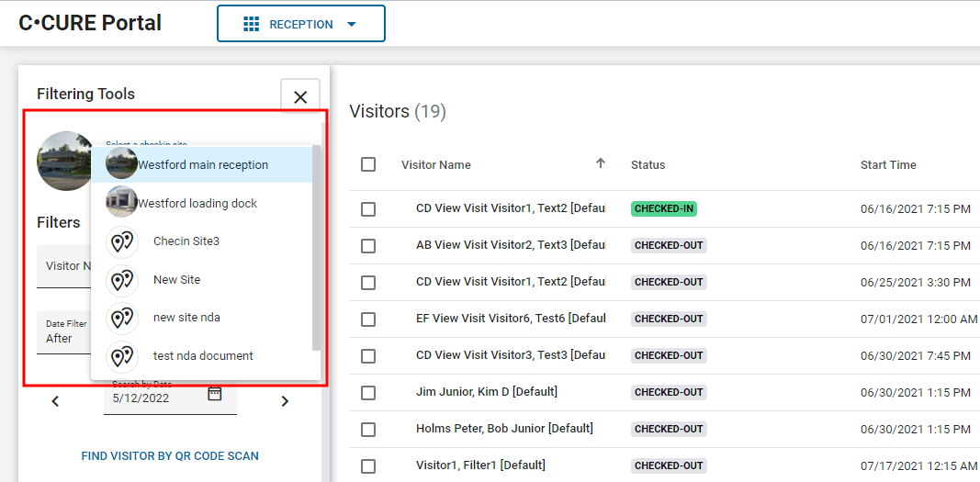Check box for Visitor1, Filter1 row
The width and height of the screenshot is (980, 482).
(x=368, y=466)
